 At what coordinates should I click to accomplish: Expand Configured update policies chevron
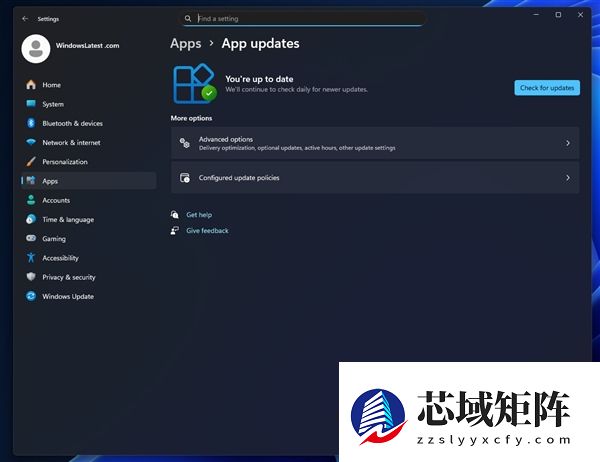(x=568, y=178)
